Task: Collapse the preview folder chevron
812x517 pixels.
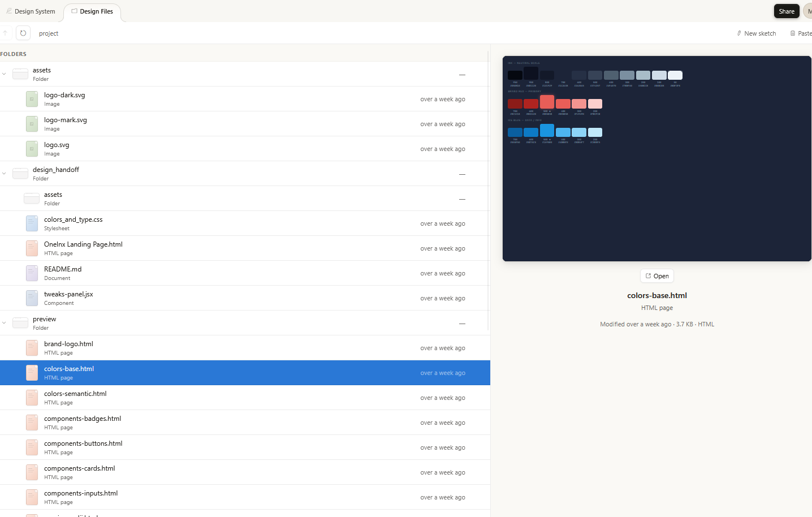Action: [x=4, y=323]
